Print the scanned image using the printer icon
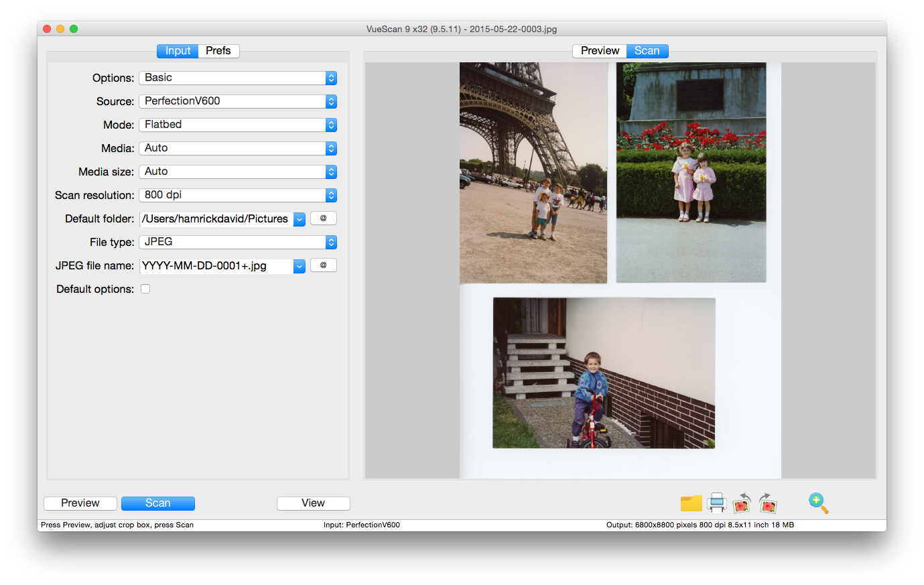 coord(716,503)
